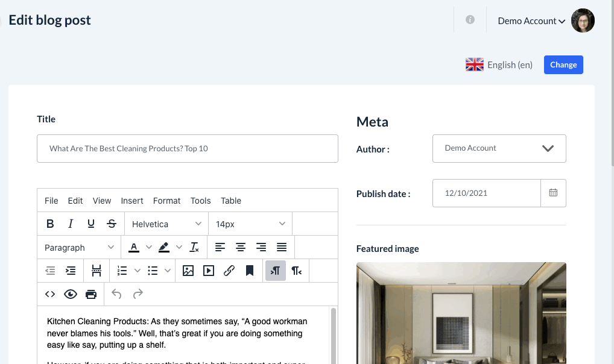Justify the text
614x364 pixels.
point(282,247)
